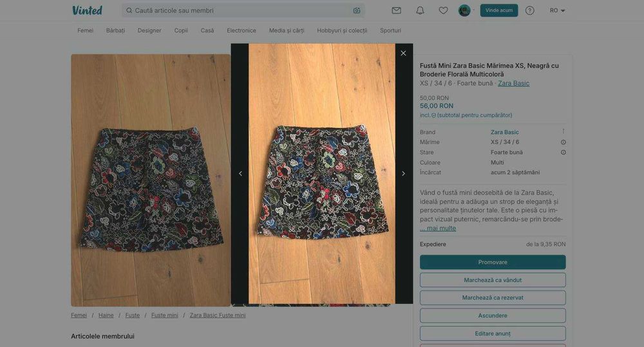
Task: Open the Bărbați category menu
Action: point(115,30)
